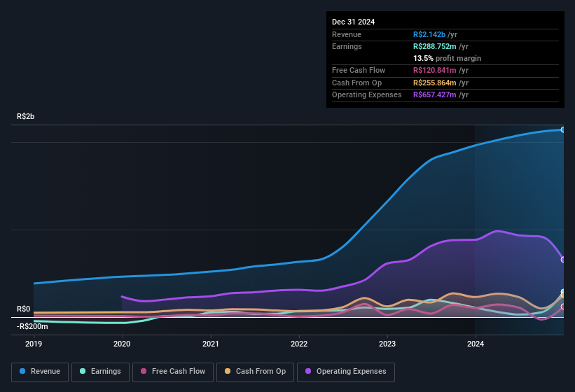Image resolution: width=575 pixels, height=392 pixels.
Task: Click the Operating Expenses label in the tooltip
Action: tap(367, 95)
